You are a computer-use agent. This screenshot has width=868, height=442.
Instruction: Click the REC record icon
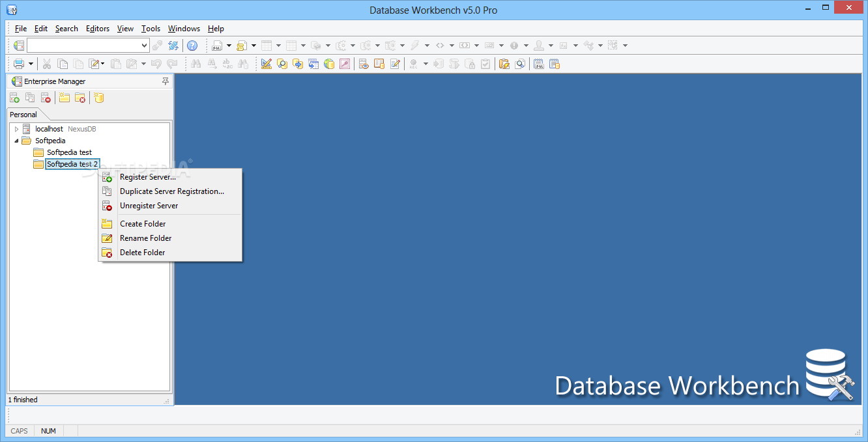coord(413,64)
